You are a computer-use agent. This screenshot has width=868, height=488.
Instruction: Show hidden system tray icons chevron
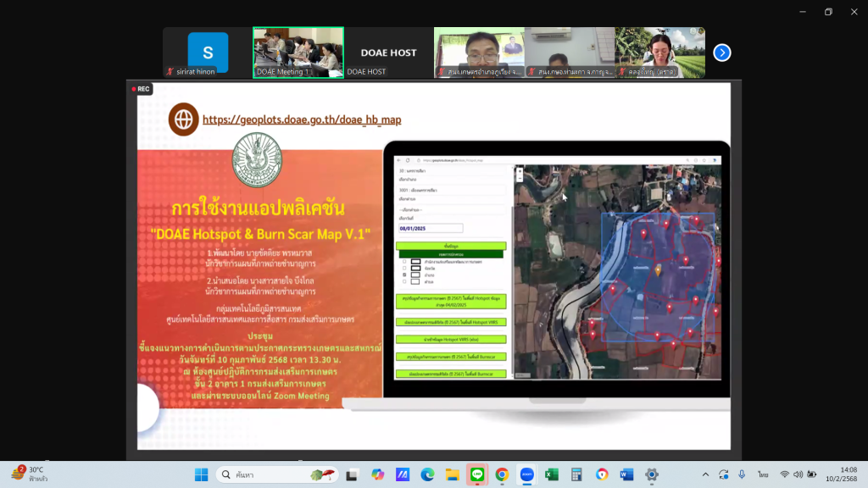[705, 474]
